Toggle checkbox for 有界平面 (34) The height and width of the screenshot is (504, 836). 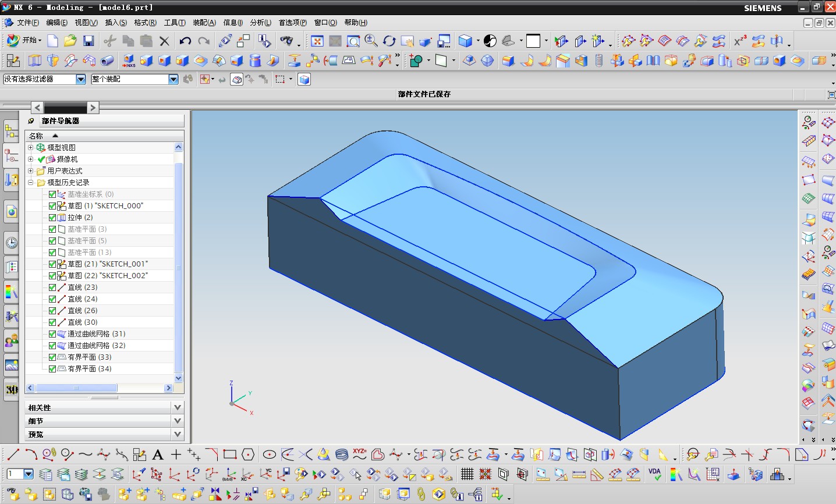[52, 369]
